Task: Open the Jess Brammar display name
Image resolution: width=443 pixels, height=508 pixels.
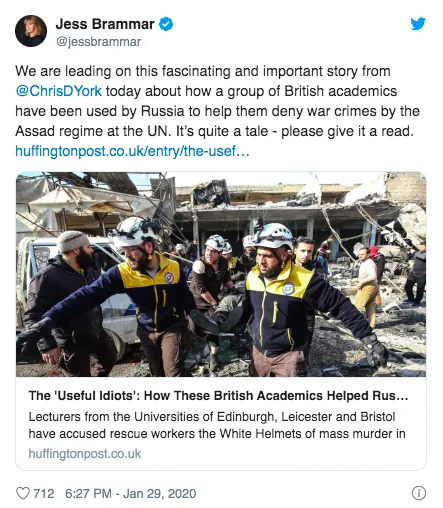Action: (x=105, y=24)
